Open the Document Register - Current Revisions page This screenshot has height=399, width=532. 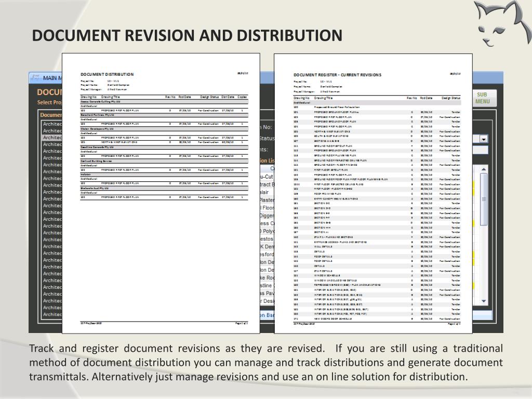(373, 193)
